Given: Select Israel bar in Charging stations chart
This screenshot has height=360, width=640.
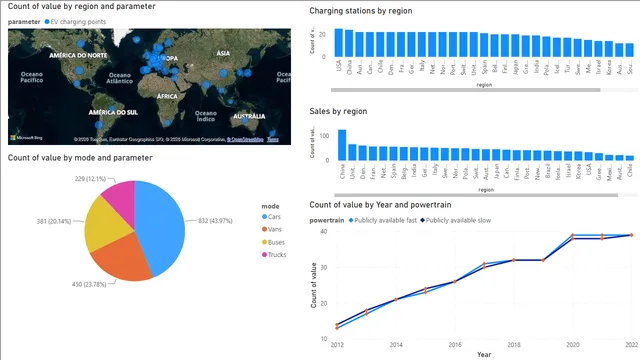Looking at the screenshot, I should (x=598, y=49).
